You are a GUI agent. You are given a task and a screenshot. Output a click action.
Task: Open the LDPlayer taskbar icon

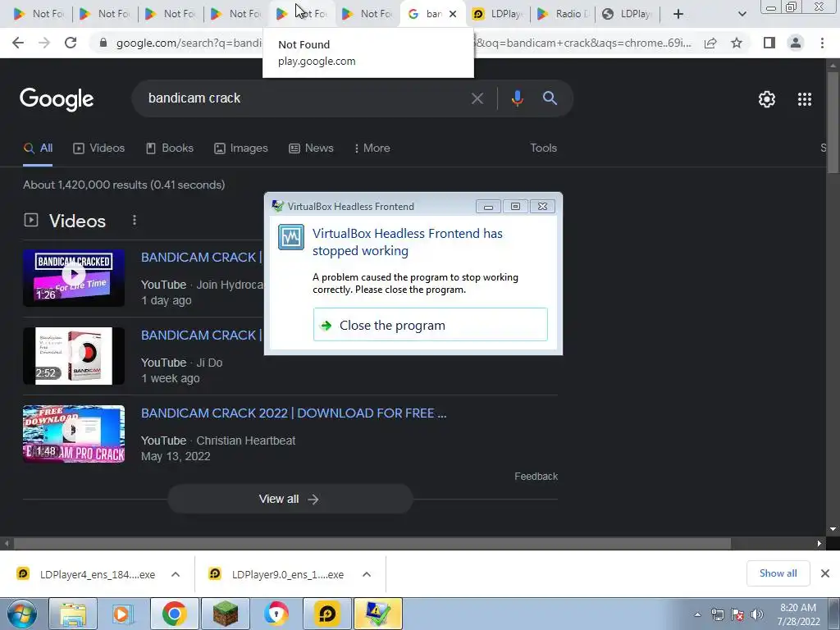tap(327, 614)
